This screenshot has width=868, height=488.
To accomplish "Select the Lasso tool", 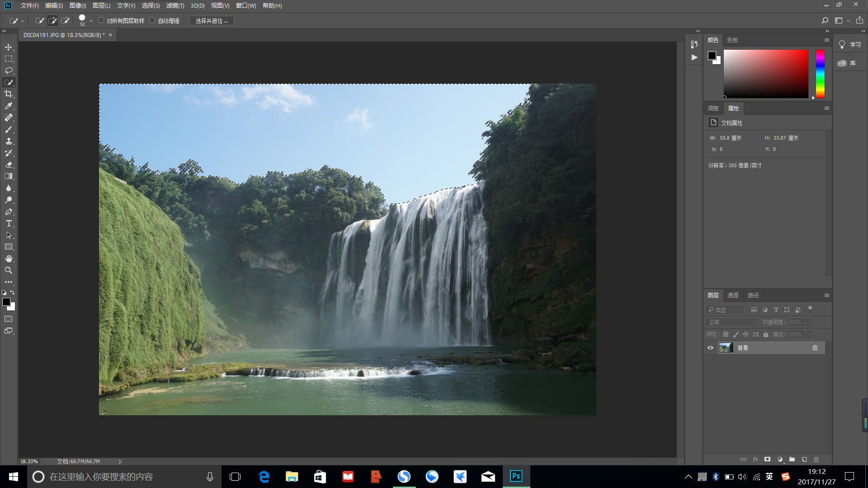I will pyautogui.click(x=9, y=70).
